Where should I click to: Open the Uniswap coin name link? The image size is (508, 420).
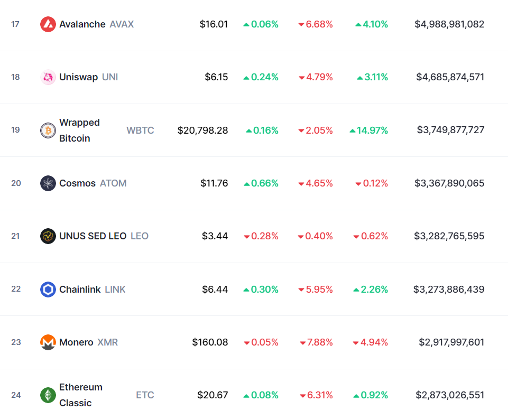click(78, 77)
